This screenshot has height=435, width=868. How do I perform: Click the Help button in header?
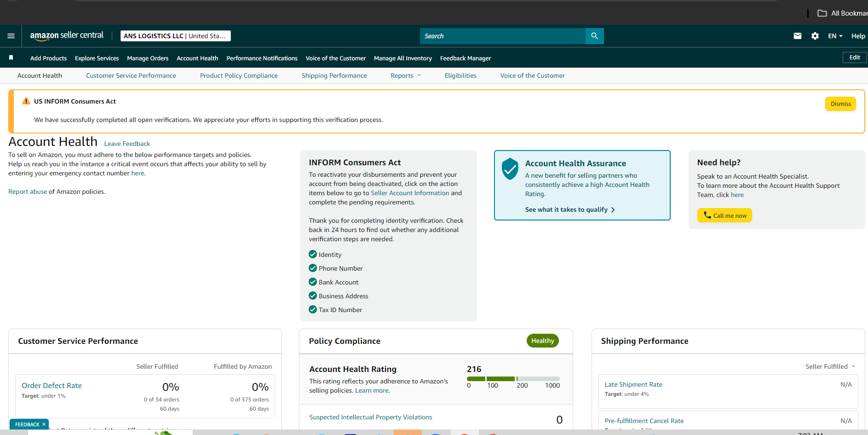click(858, 36)
